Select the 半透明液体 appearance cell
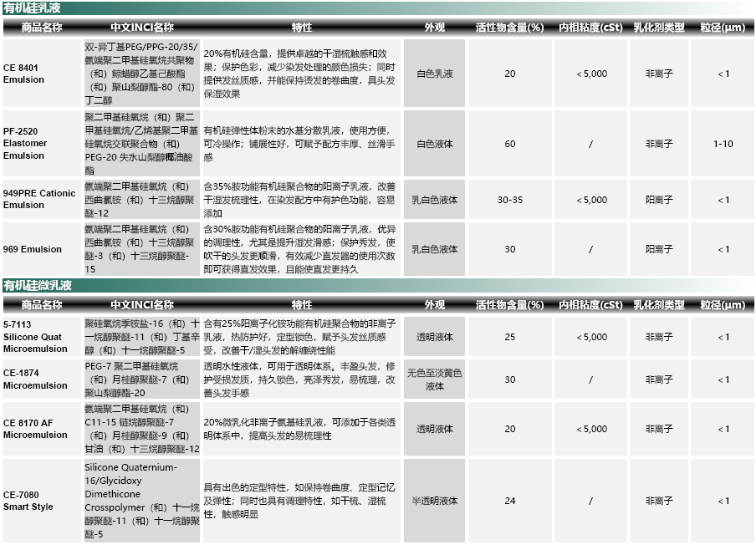 tap(434, 501)
